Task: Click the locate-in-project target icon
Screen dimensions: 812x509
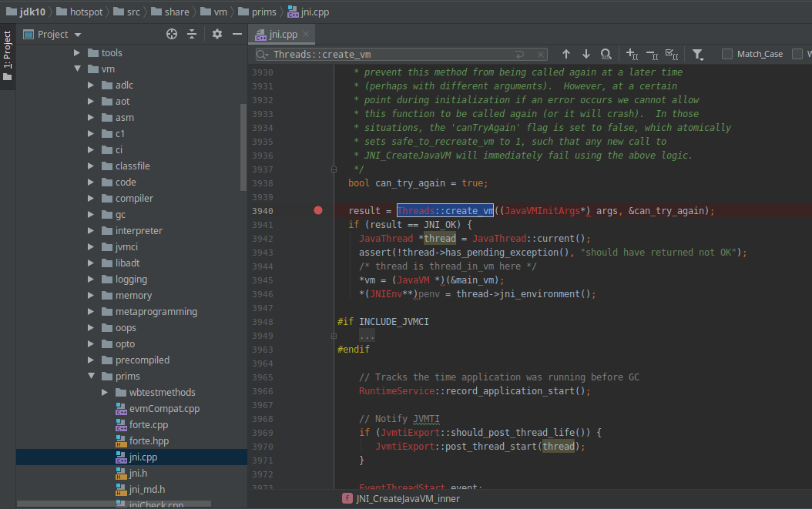Action: click(x=172, y=34)
